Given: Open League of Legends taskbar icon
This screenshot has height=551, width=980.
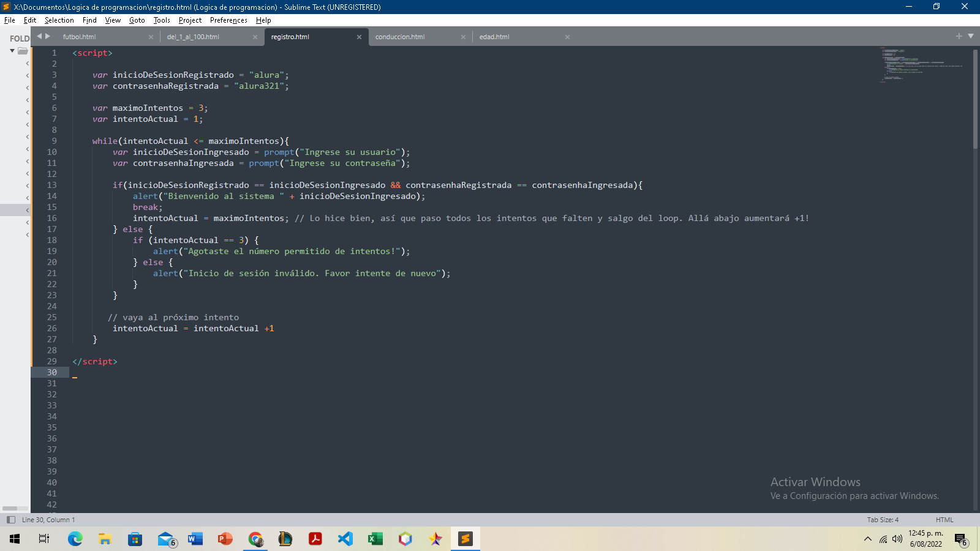Looking at the screenshot, I should pyautogui.click(x=285, y=539).
